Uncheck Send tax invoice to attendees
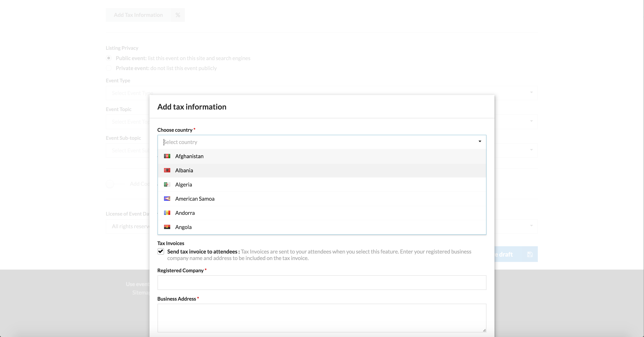This screenshot has width=644, height=337. pos(161,251)
